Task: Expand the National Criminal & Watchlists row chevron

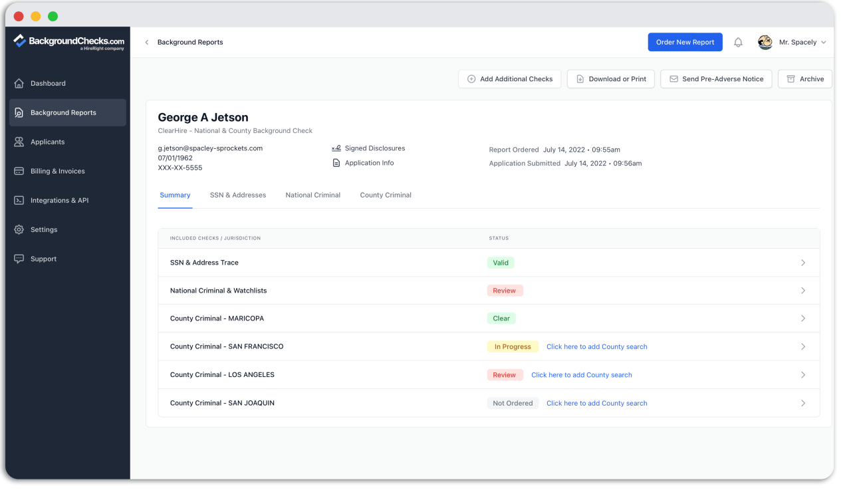Action: [x=803, y=291]
